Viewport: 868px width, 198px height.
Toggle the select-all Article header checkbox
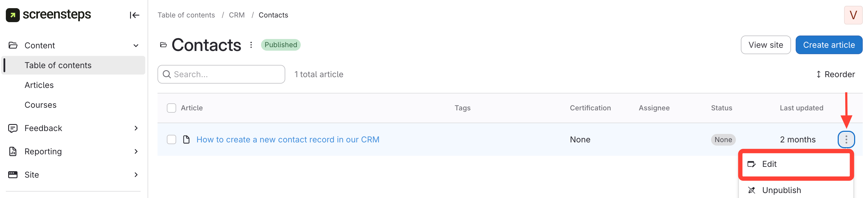[171, 108]
